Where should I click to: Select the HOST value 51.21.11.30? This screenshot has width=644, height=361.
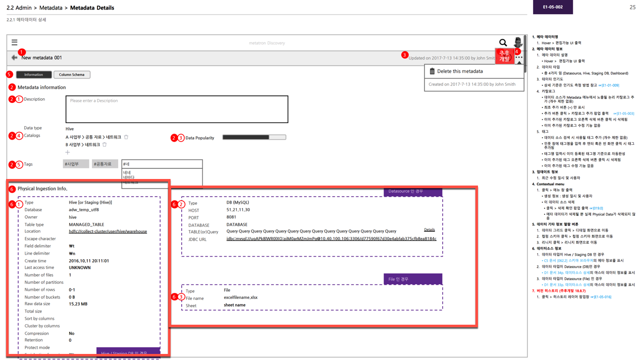[238, 210]
